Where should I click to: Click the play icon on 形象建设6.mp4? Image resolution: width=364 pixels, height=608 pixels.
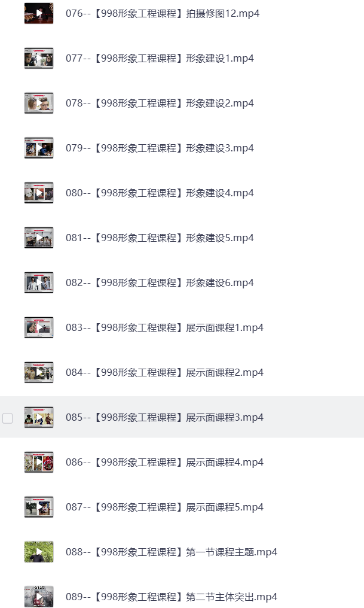click(39, 282)
